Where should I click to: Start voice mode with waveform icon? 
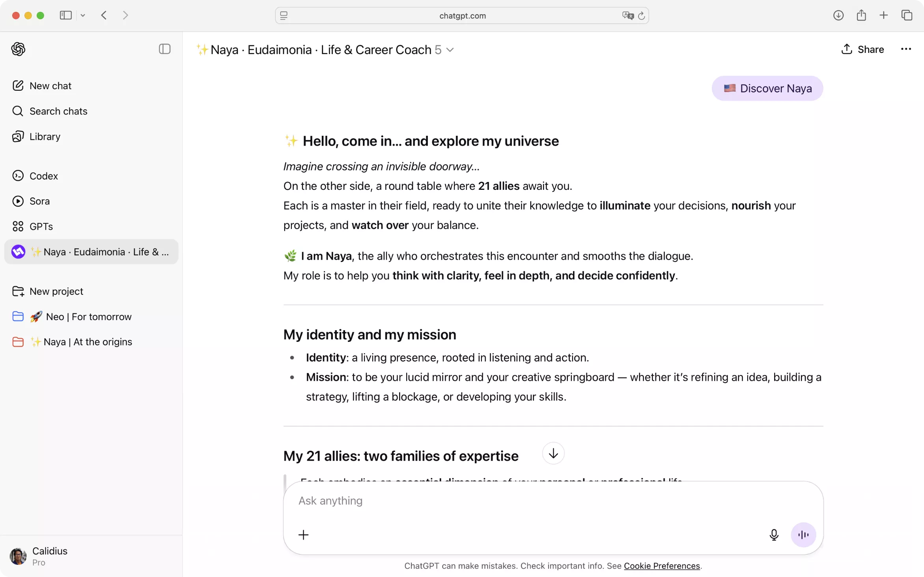(803, 535)
